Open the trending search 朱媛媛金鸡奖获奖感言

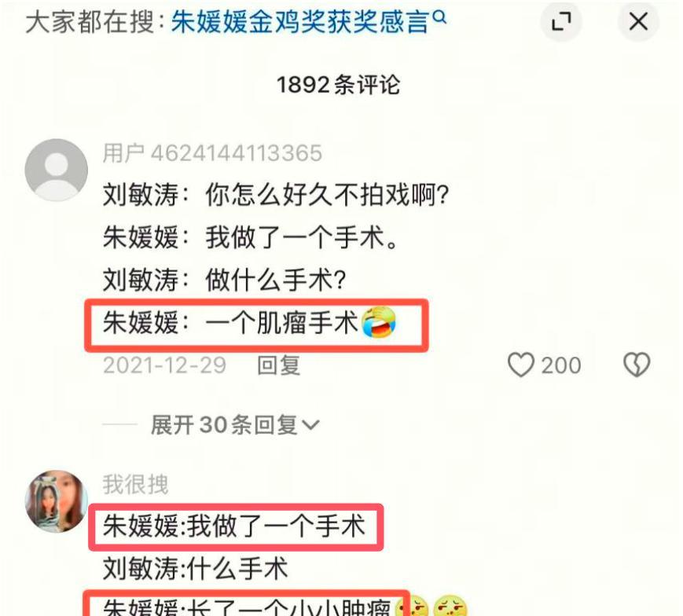click(300, 22)
